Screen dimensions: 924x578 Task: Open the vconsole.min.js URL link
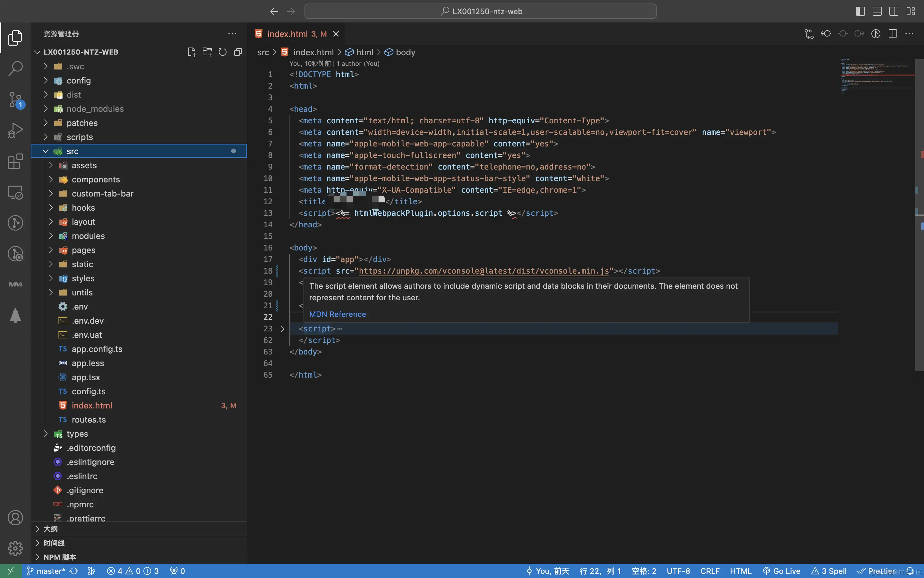pyautogui.click(x=484, y=271)
